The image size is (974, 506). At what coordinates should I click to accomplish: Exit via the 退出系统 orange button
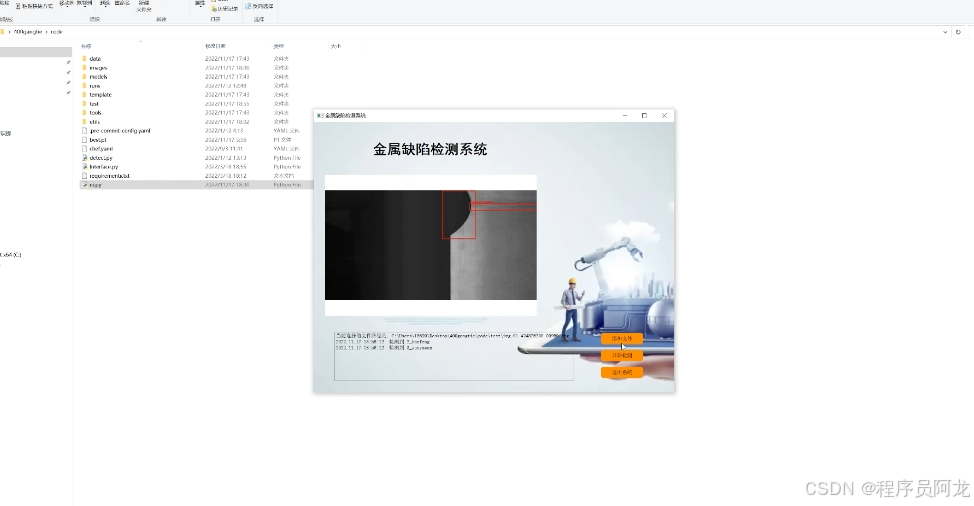coord(622,372)
